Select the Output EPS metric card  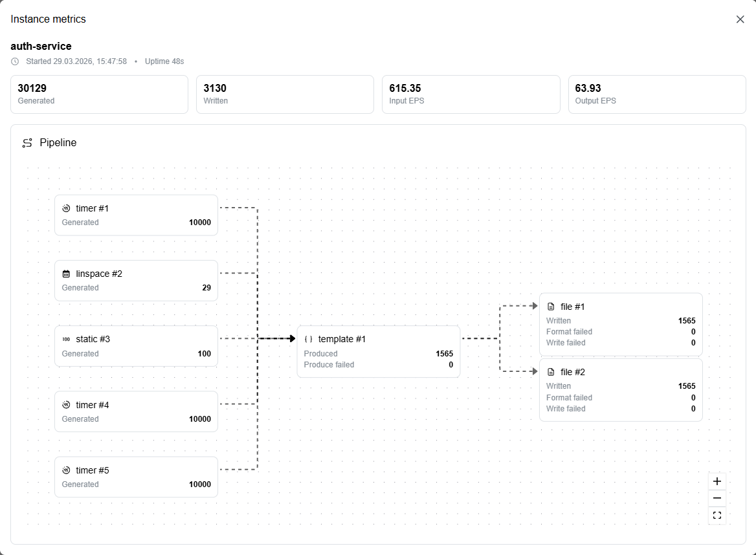(x=657, y=94)
